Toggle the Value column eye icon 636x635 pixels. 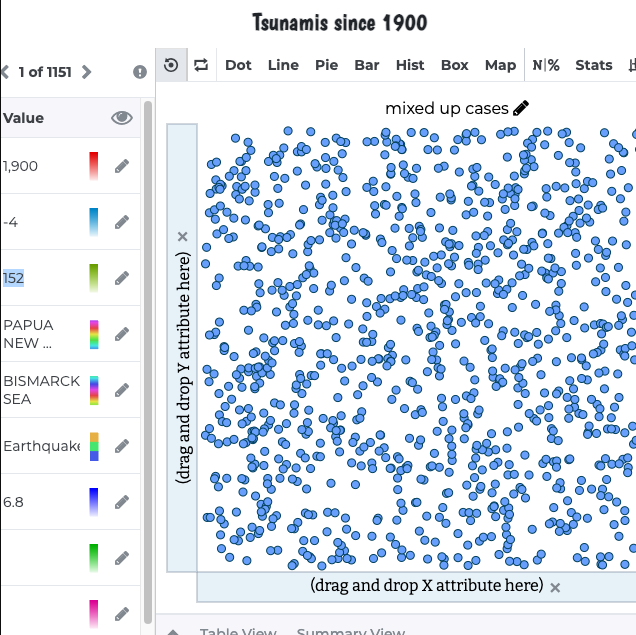[122, 118]
